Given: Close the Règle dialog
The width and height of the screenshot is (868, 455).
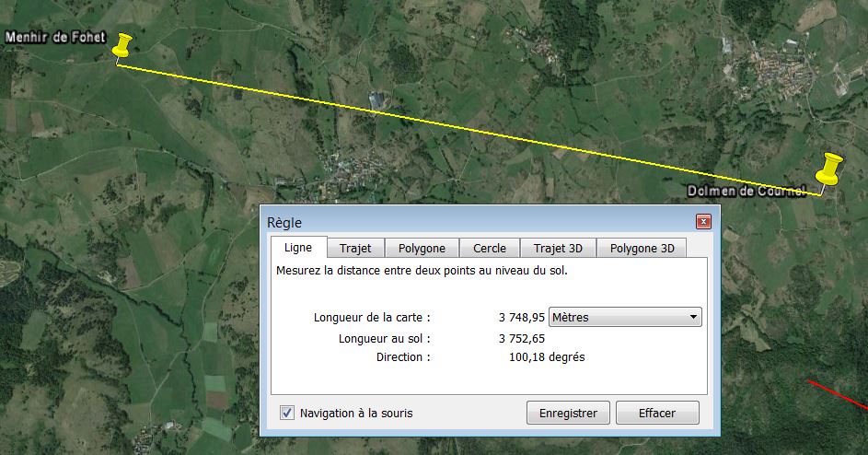Looking at the screenshot, I should 703,222.
